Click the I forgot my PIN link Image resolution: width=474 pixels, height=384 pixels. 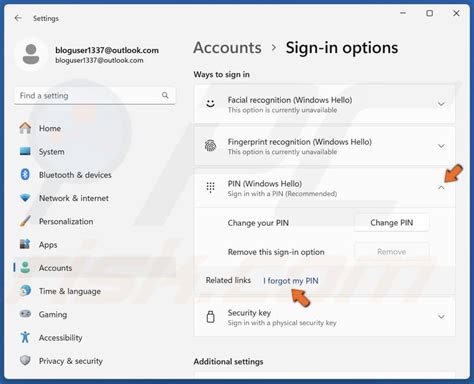291,281
